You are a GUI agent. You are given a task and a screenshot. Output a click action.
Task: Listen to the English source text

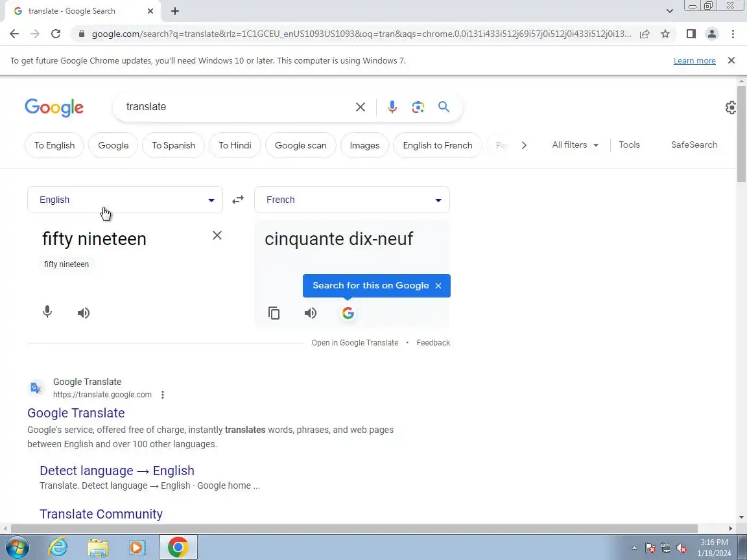click(x=84, y=313)
